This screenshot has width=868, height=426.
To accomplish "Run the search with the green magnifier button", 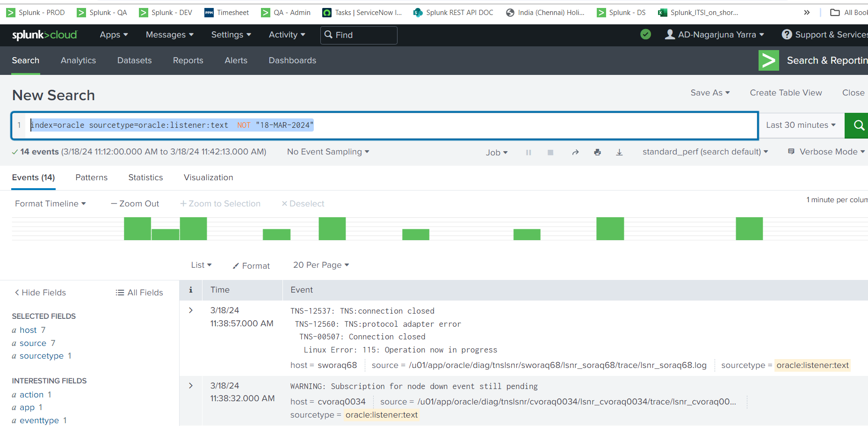I will tap(858, 125).
